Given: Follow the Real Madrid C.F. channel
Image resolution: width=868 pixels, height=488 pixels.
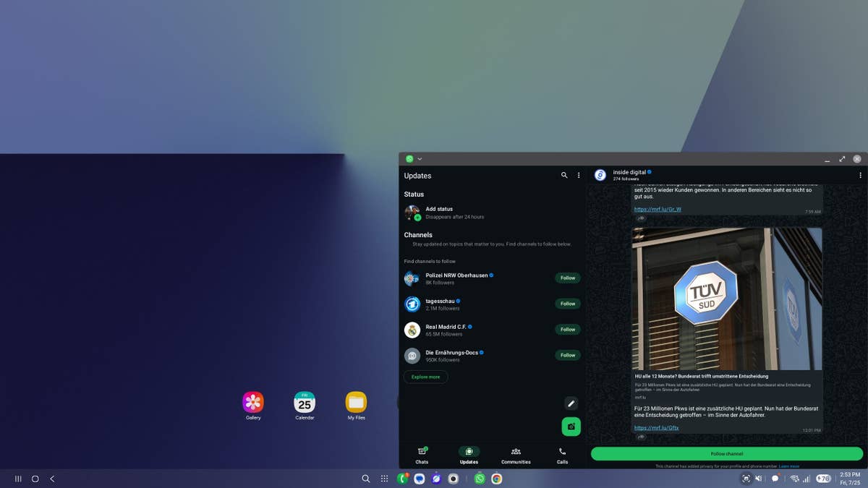Looking at the screenshot, I should point(568,330).
